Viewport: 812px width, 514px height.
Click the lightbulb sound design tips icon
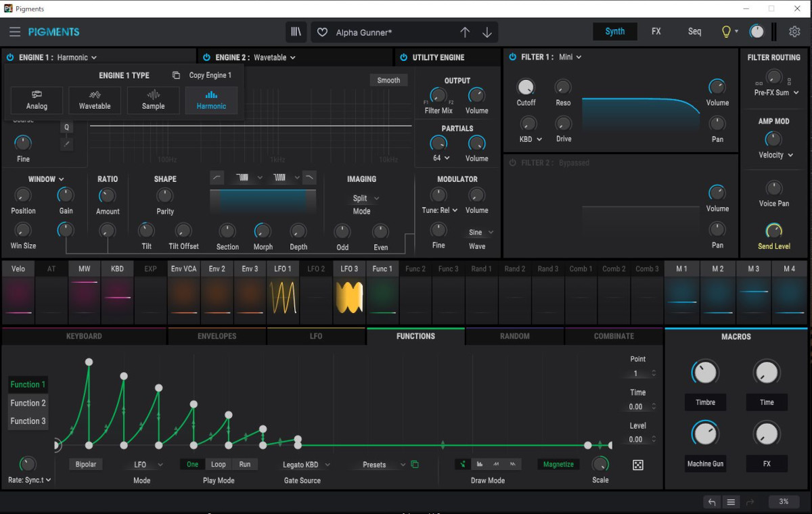(x=727, y=32)
